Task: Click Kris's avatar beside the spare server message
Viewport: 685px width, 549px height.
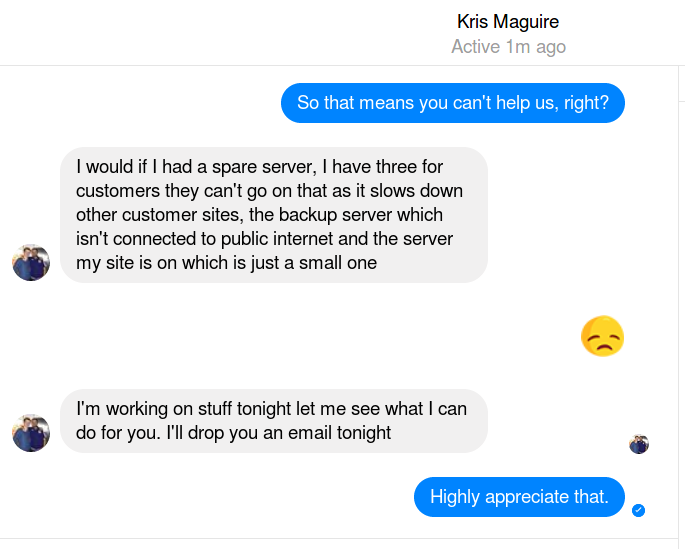Action: coord(31,262)
